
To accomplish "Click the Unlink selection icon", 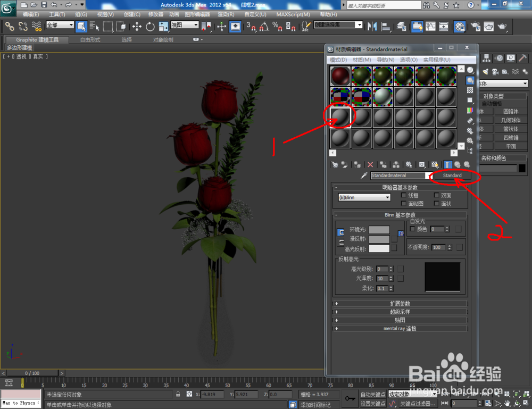I will coord(23,27).
